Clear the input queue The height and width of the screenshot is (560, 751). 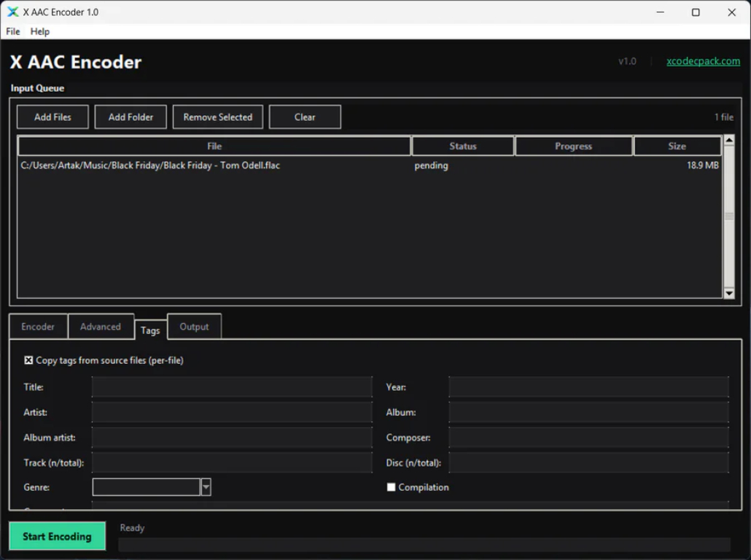coord(305,117)
